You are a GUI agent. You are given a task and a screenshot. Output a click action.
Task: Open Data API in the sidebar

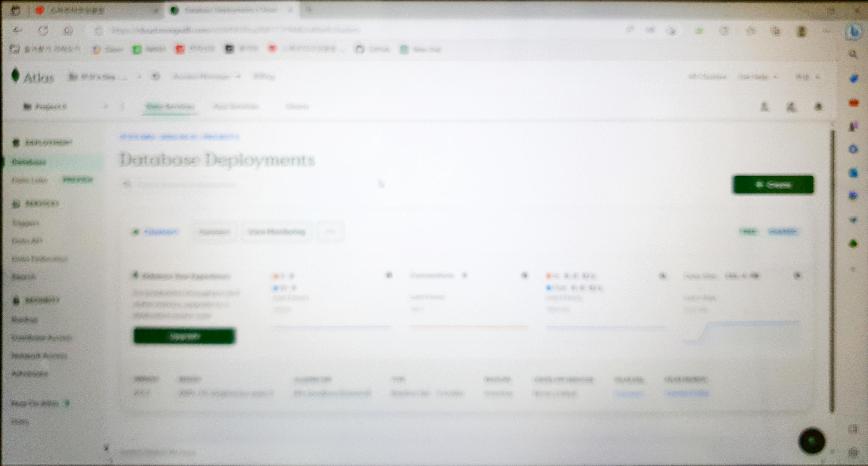[27, 241]
